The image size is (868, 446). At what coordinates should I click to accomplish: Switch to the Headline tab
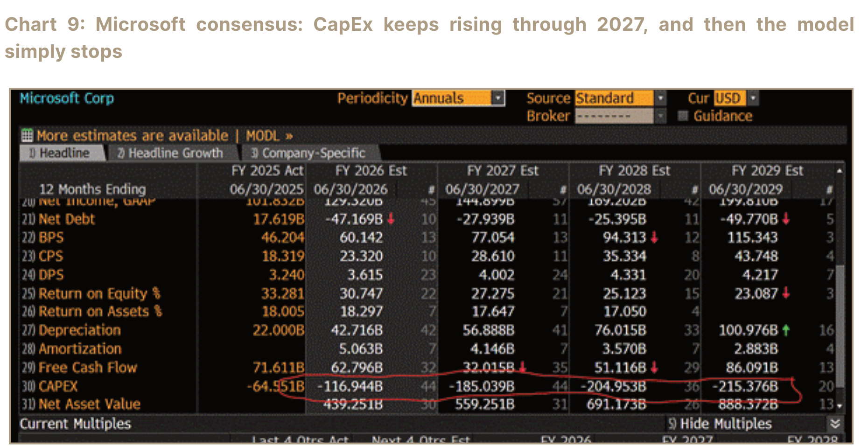click(x=62, y=153)
